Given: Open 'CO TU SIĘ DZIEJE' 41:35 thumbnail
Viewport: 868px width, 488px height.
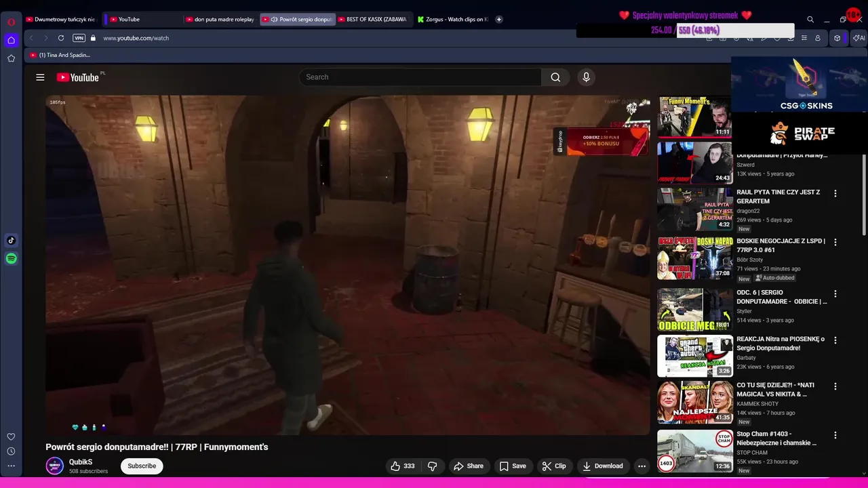Looking at the screenshot, I should [x=694, y=402].
